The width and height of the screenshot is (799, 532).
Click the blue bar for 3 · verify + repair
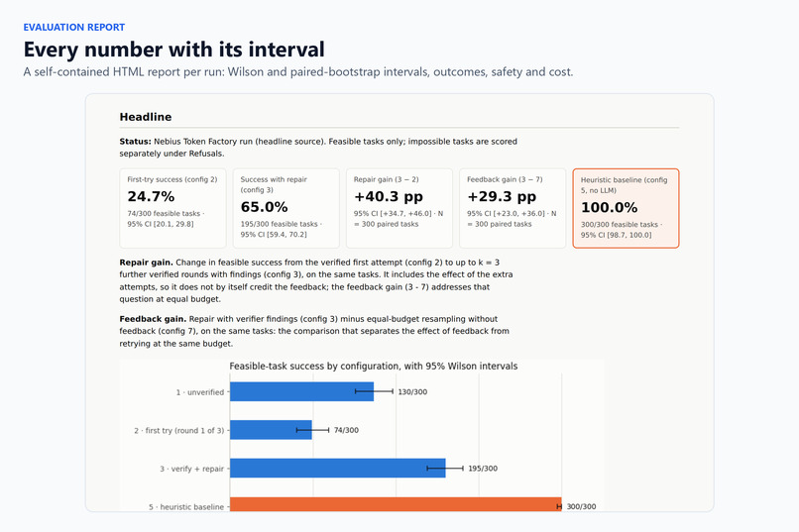(x=338, y=469)
